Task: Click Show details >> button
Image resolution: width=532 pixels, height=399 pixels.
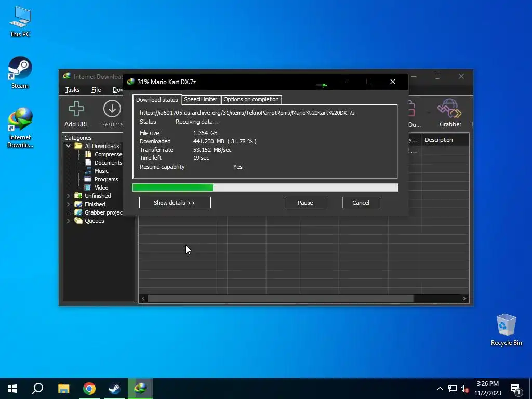Action: [175, 203]
